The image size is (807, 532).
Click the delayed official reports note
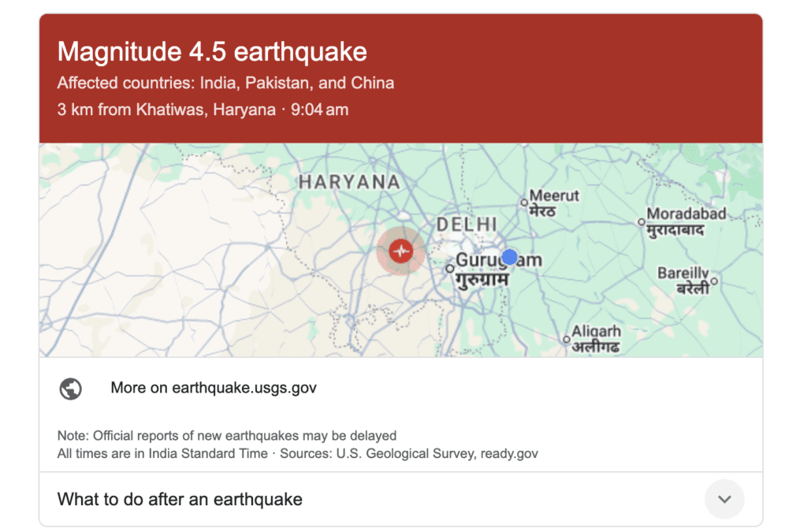pos(227,435)
